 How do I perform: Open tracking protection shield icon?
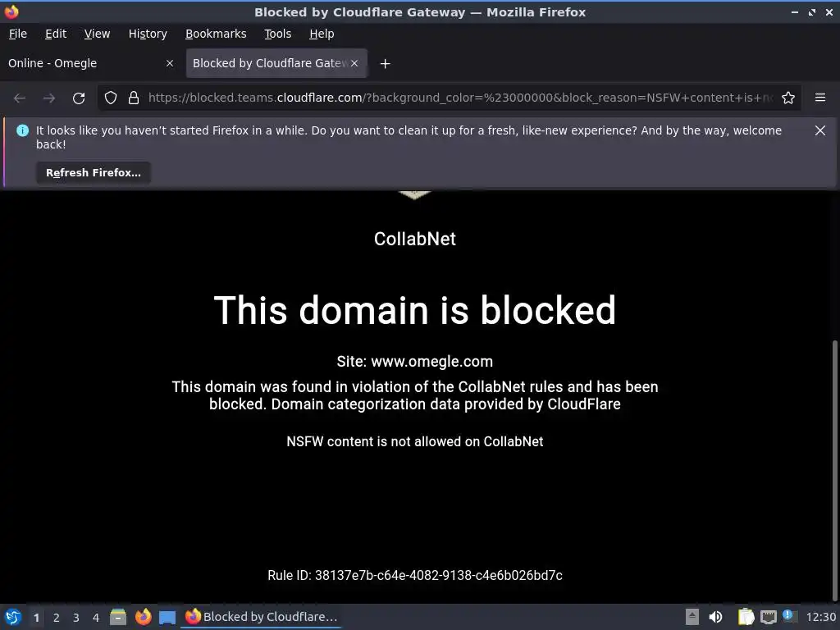111,98
